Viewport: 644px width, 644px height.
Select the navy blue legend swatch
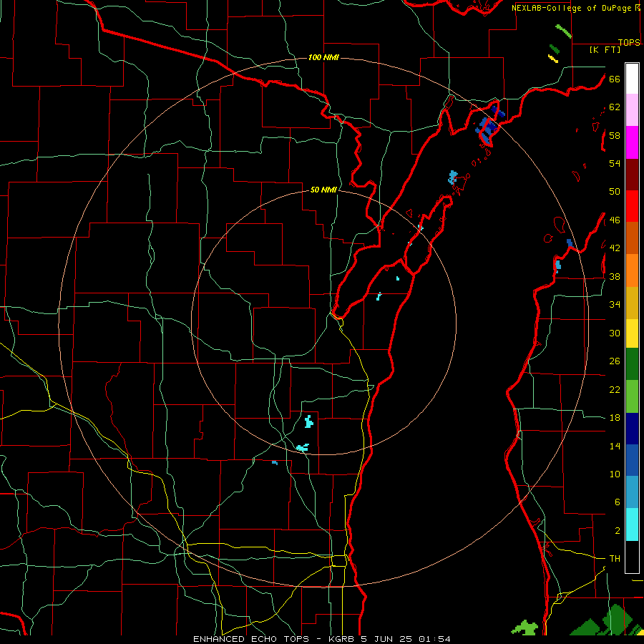coord(632,429)
